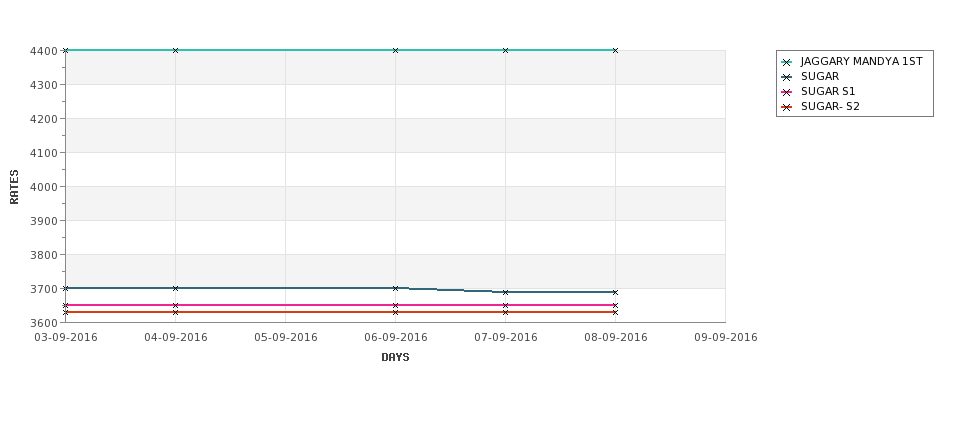The height and width of the screenshot is (429, 975).
Task: Select JAGGARY data point on 06-09-2016
Action: coord(395,50)
